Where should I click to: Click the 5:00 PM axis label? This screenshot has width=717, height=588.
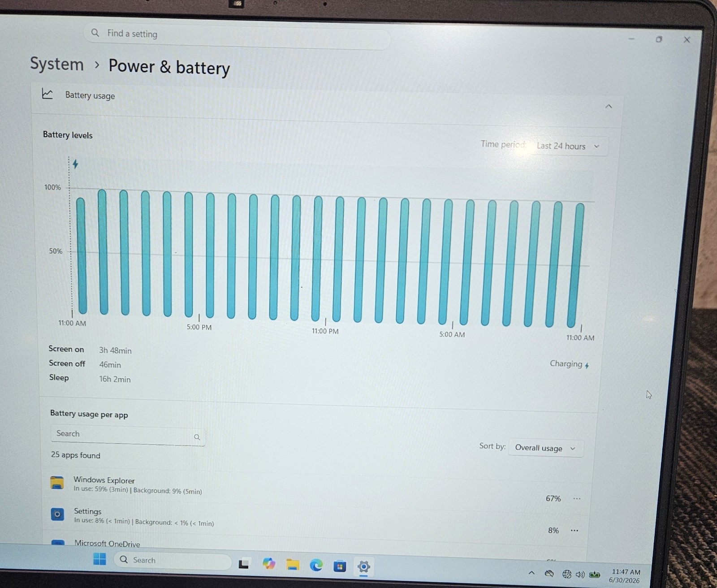(x=199, y=327)
